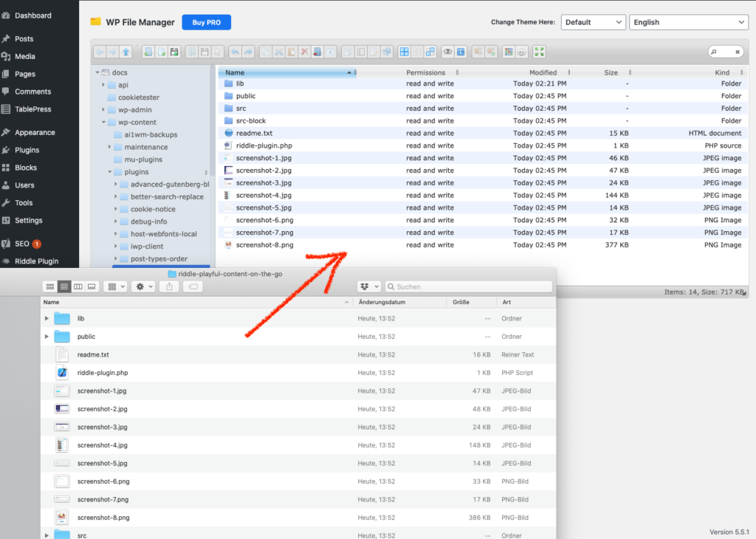The height and width of the screenshot is (539, 756).
Task: Go to parent folder via up arrow
Action: 126,52
